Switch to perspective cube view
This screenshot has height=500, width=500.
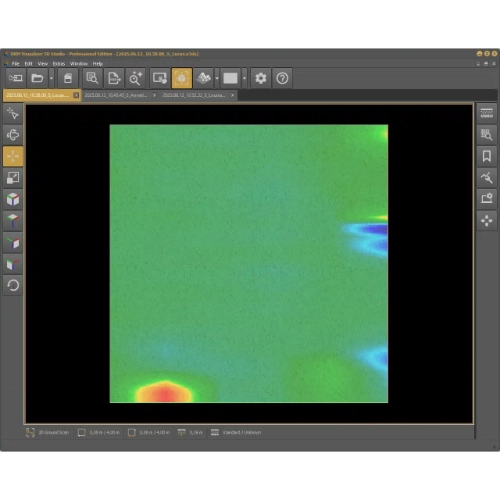13,199
